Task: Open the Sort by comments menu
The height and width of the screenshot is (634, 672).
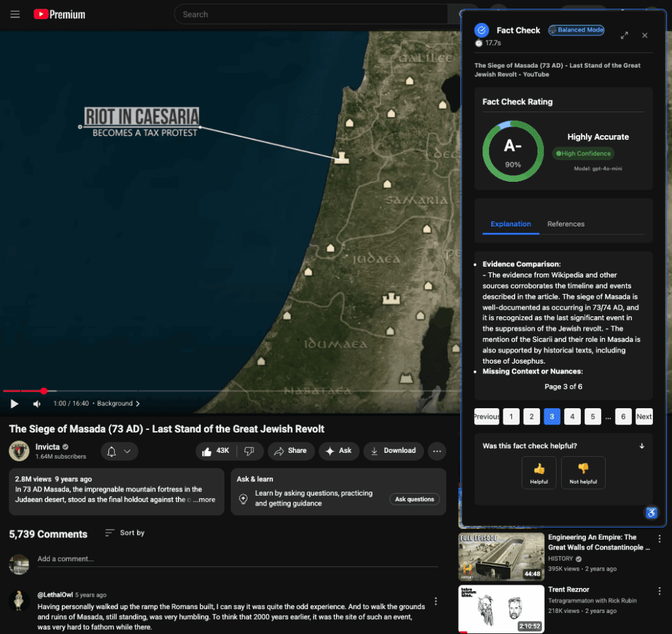Action: pos(125,533)
